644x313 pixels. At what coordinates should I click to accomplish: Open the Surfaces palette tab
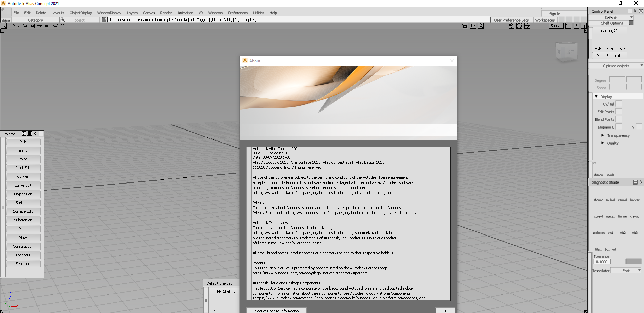click(23, 203)
